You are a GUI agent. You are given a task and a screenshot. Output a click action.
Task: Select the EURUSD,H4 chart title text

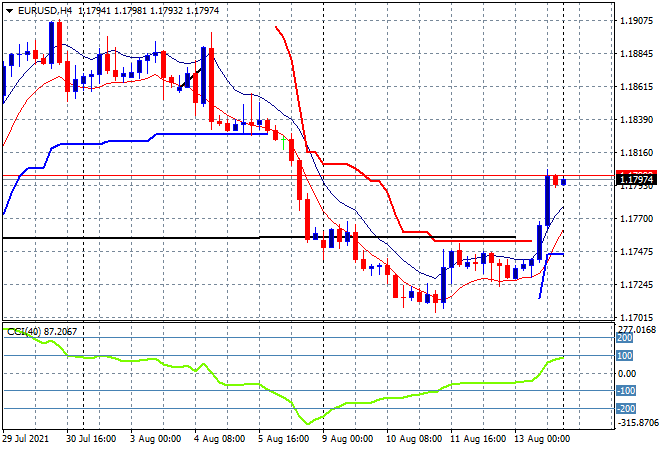point(45,11)
